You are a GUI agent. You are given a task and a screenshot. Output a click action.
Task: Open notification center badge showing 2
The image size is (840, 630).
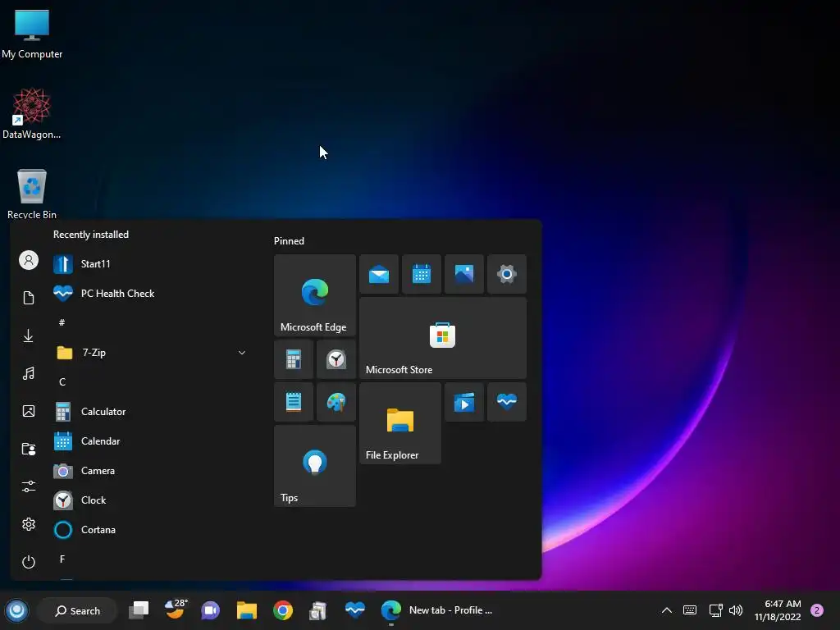(x=817, y=610)
